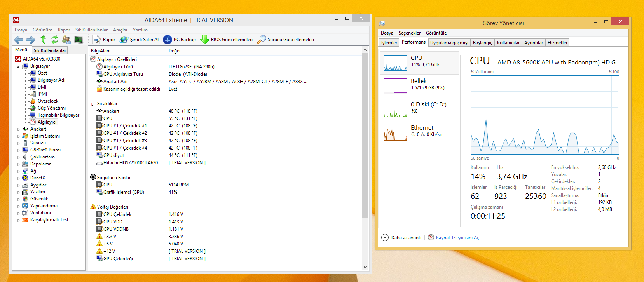Viewport: 644px width, 282px height.
Task: Open the Araçlar menu in AIDA64
Action: (x=120, y=30)
